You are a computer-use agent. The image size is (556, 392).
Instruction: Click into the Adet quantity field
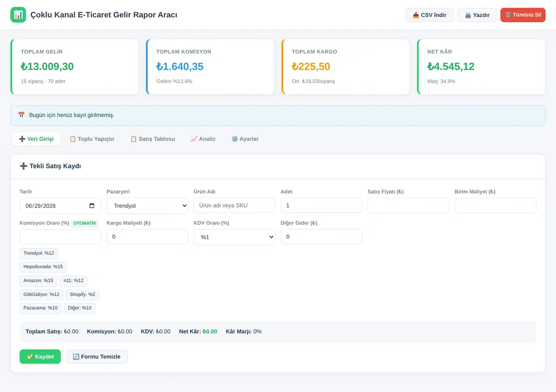[322, 206]
